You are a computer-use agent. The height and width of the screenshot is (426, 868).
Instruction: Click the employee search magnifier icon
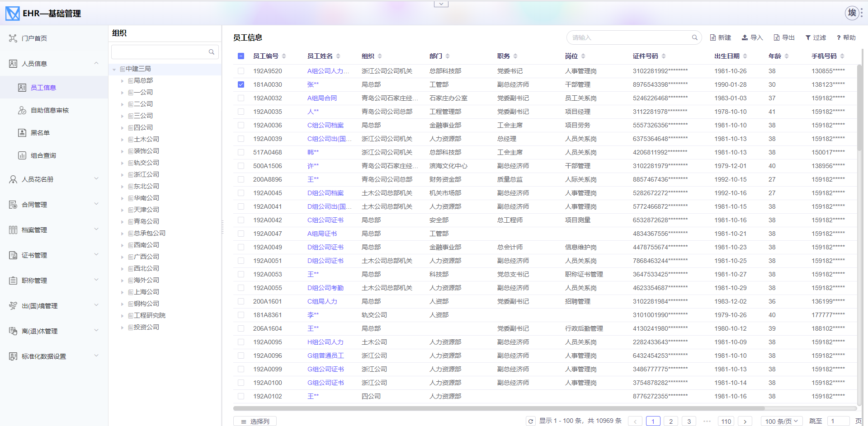(x=694, y=37)
